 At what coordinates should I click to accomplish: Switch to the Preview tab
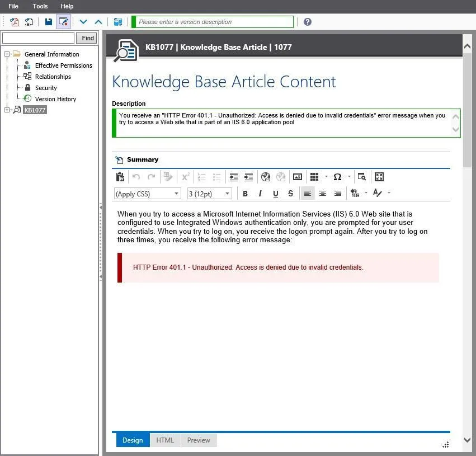[x=199, y=440]
